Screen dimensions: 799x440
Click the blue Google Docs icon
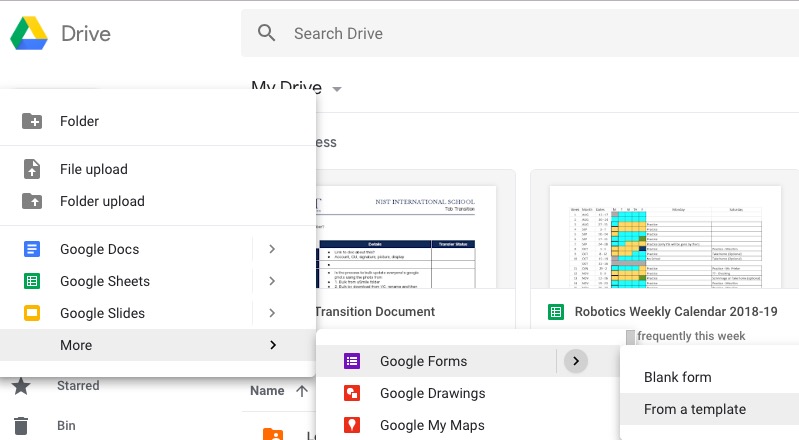pos(32,249)
